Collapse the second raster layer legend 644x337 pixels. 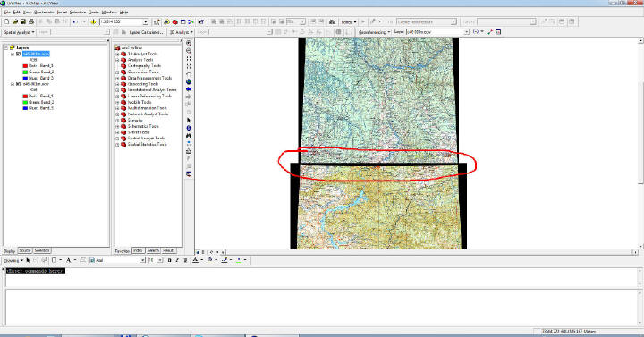tap(13, 84)
